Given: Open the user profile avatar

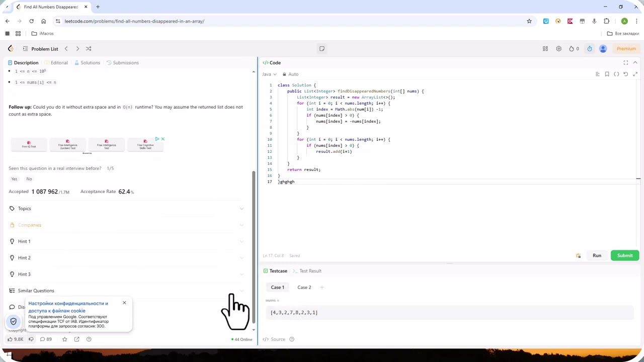Looking at the screenshot, I should (x=603, y=49).
